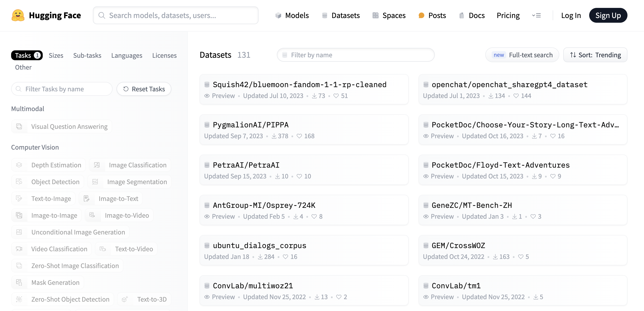Open the AntGroup-MI/Osprey-724K dataset

click(304, 210)
